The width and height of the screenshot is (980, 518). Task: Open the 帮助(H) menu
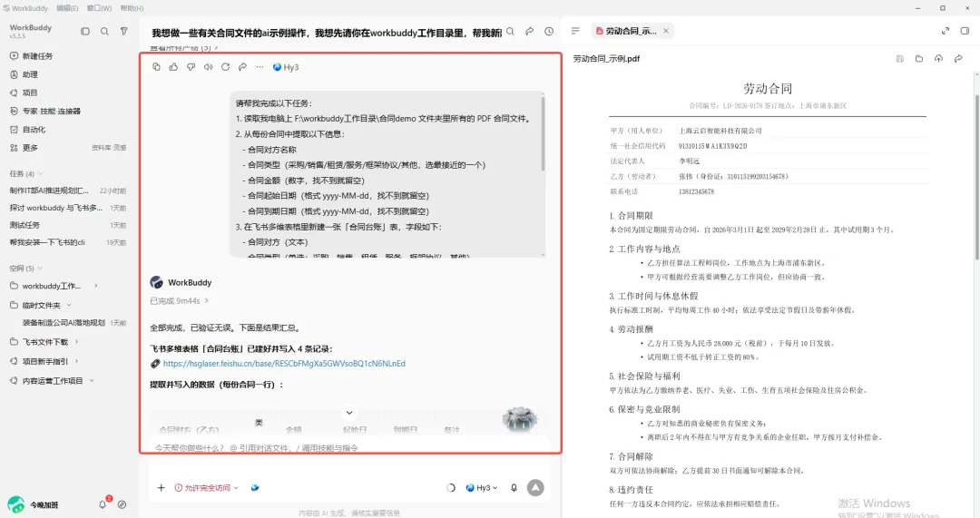click(x=132, y=8)
